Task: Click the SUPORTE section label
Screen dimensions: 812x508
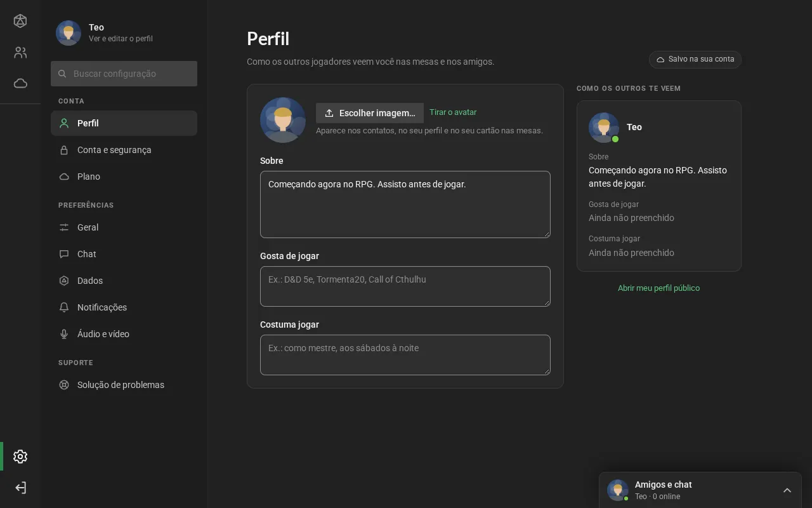Action: (75, 363)
